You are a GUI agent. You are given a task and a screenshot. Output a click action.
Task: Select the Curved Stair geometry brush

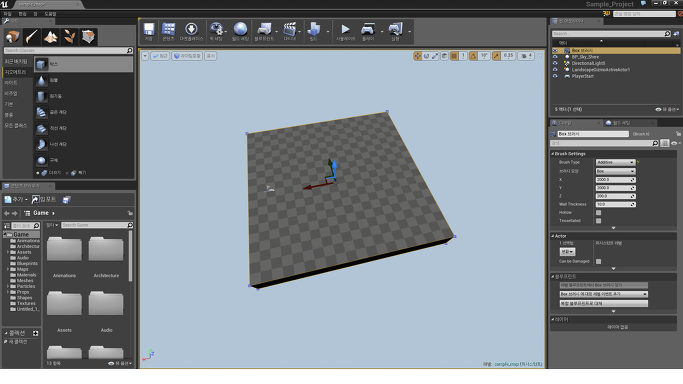tap(84, 112)
